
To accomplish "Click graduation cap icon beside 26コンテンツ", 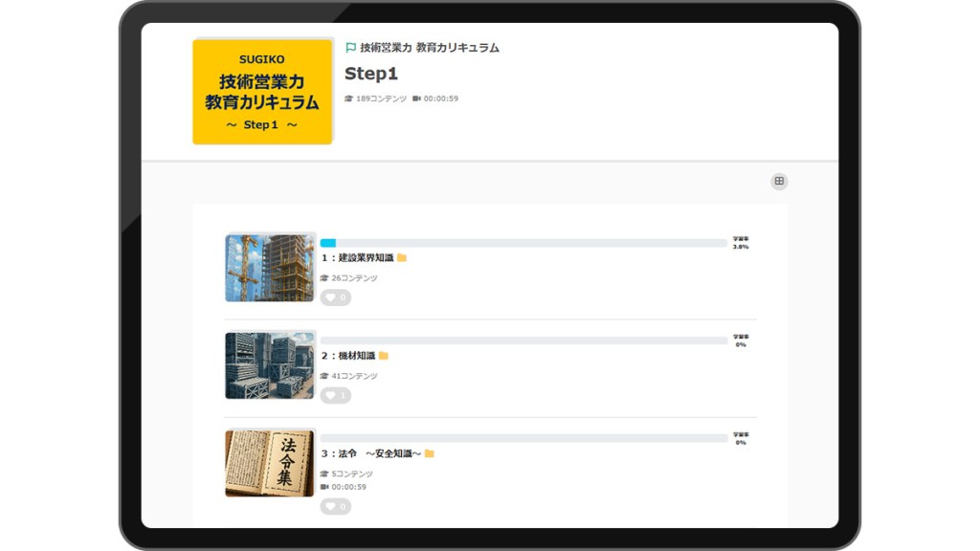I will (324, 278).
